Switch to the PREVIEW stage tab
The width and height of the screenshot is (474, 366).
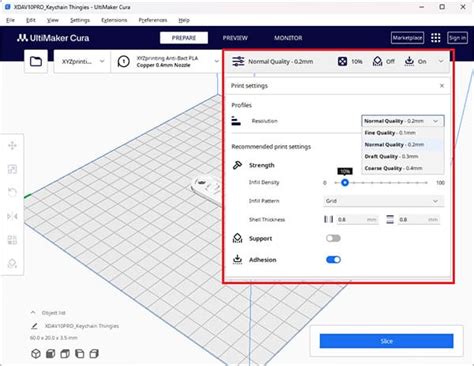click(235, 38)
